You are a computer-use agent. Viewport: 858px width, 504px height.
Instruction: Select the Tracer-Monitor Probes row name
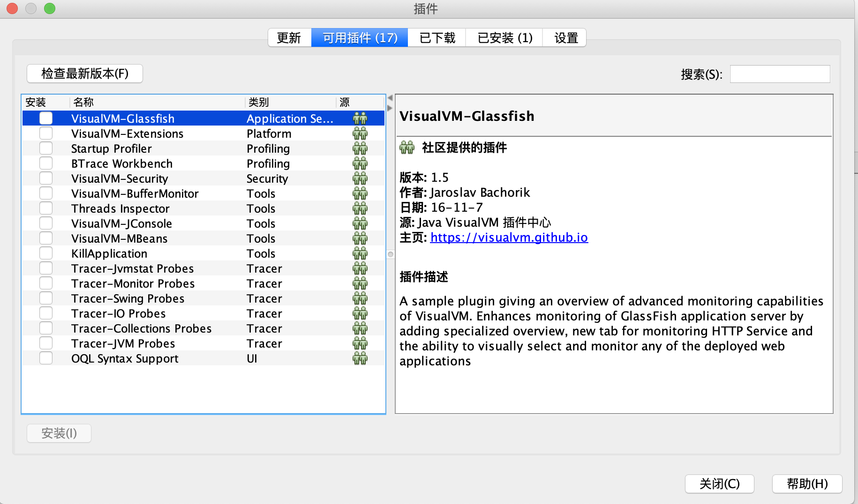(x=133, y=283)
